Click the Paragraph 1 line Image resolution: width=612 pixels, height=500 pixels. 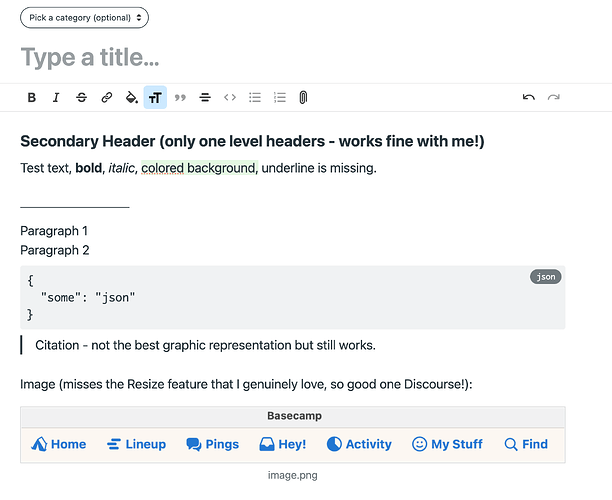(x=54, y=231)
